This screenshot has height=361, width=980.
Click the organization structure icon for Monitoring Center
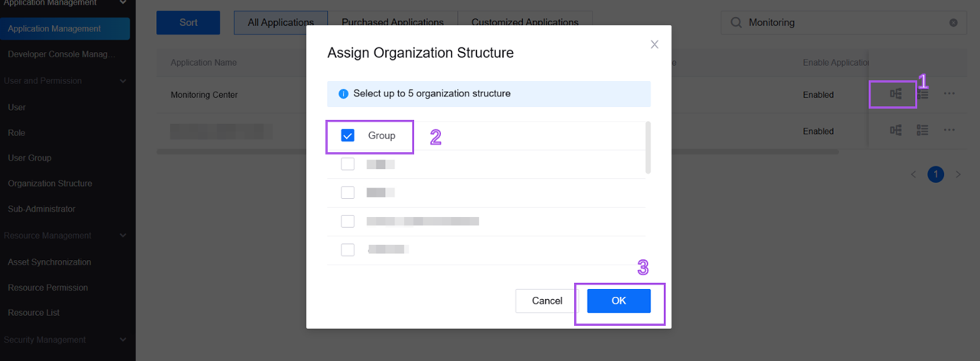(895, 94)
